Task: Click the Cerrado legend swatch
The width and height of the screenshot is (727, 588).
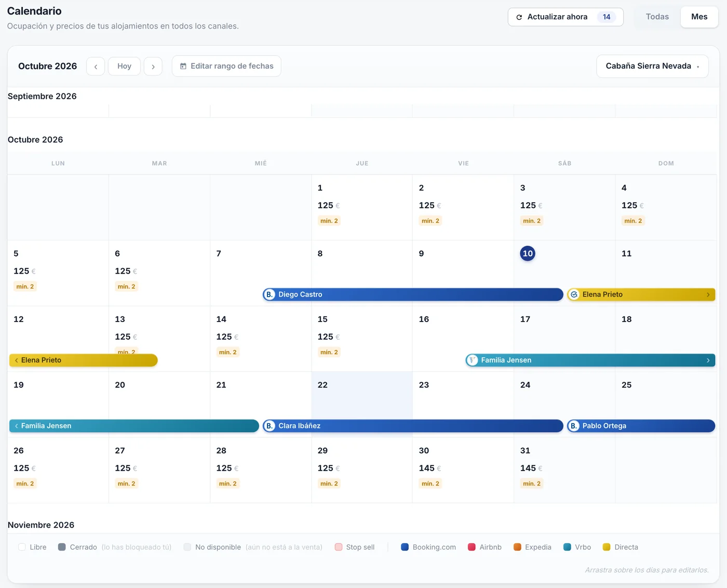Action: click(62, 547)
